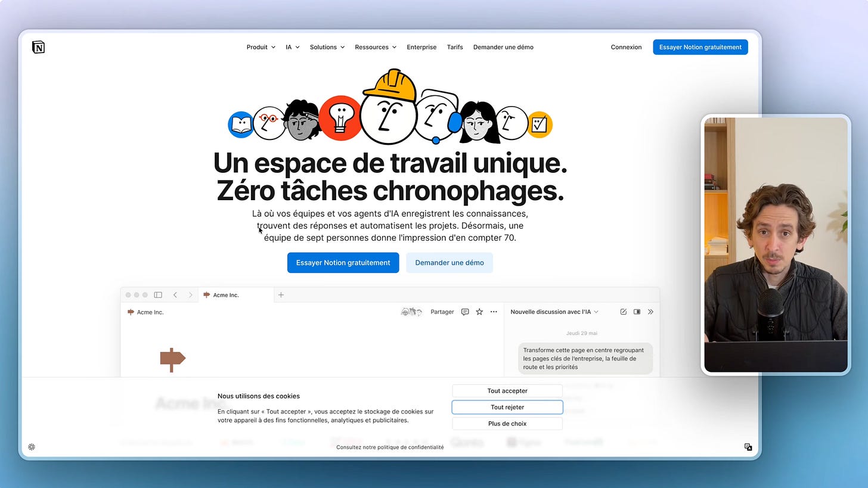Click the language translate icon

pos(748,447)
